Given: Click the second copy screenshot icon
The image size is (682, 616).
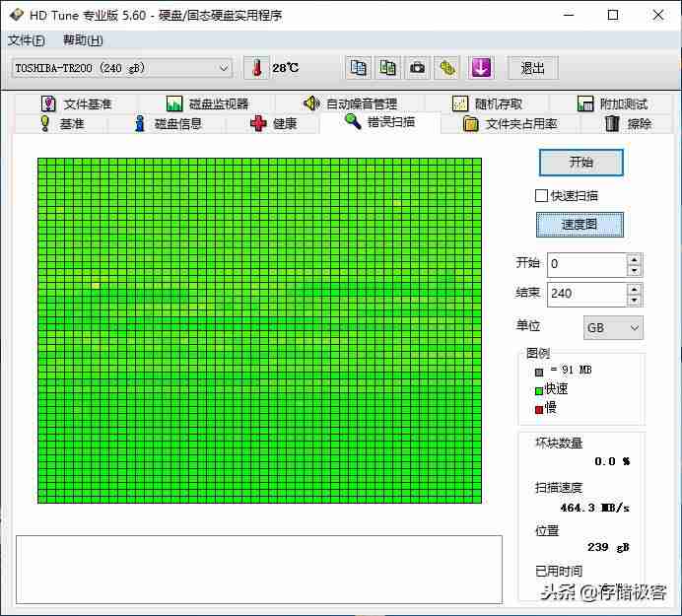Looking at the screenshot, I should (x=388, y=68).
